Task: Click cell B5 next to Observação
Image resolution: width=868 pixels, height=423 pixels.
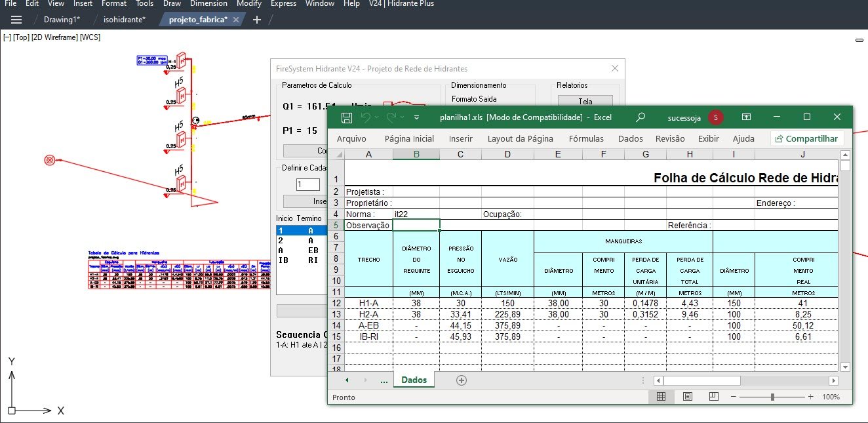Action: point(416,225)
